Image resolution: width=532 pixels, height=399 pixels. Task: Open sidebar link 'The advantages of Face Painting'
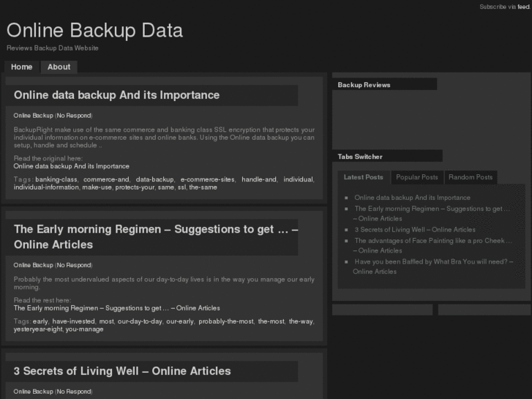432,240
